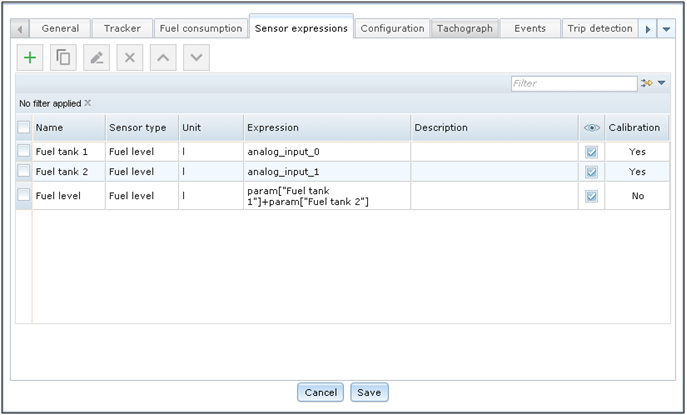Click the 'analog_input_0' expression cell
This screenshot has width=687, height=415.
pos(327,152)
